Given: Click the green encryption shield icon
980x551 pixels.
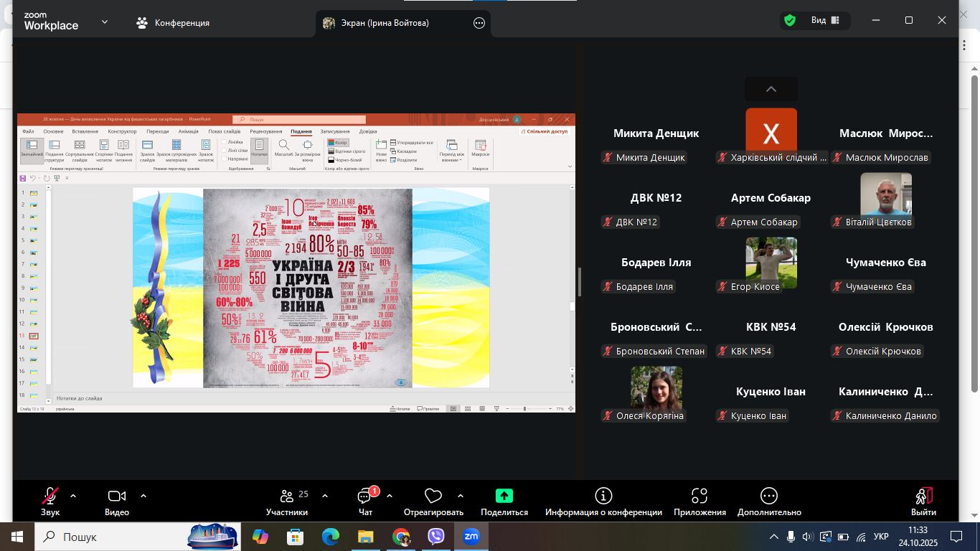Looking at the screenshot, I should point(790,21).
